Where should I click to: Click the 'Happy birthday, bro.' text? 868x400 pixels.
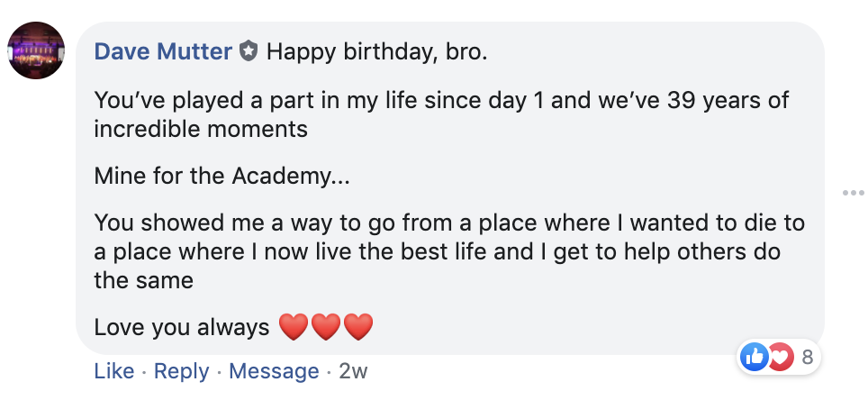coord(376,51)
